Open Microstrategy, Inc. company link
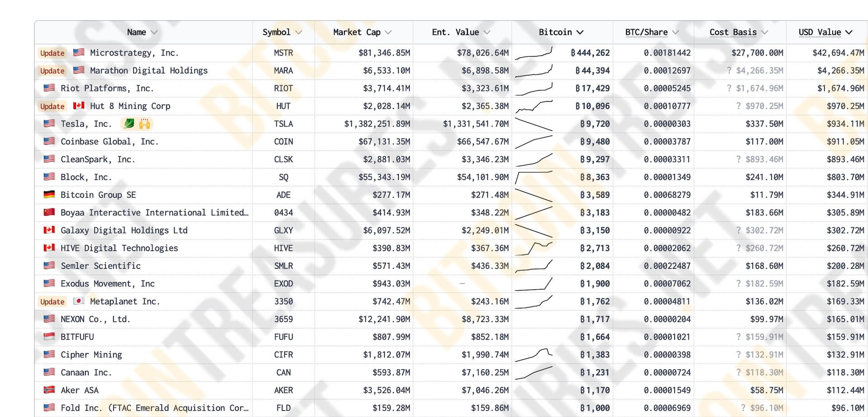The image size is (868, 417). (134, 53)
